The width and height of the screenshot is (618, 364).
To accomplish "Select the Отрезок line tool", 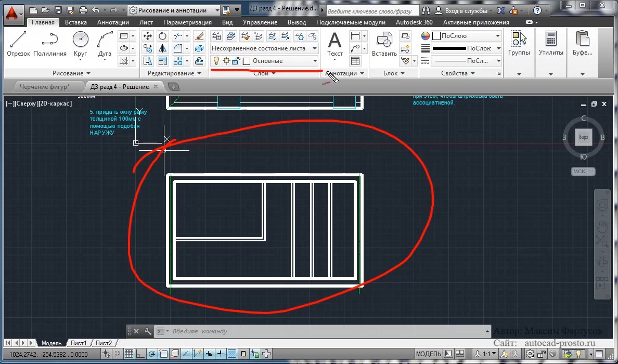I will pyautogui.click(x=18, y=43).
